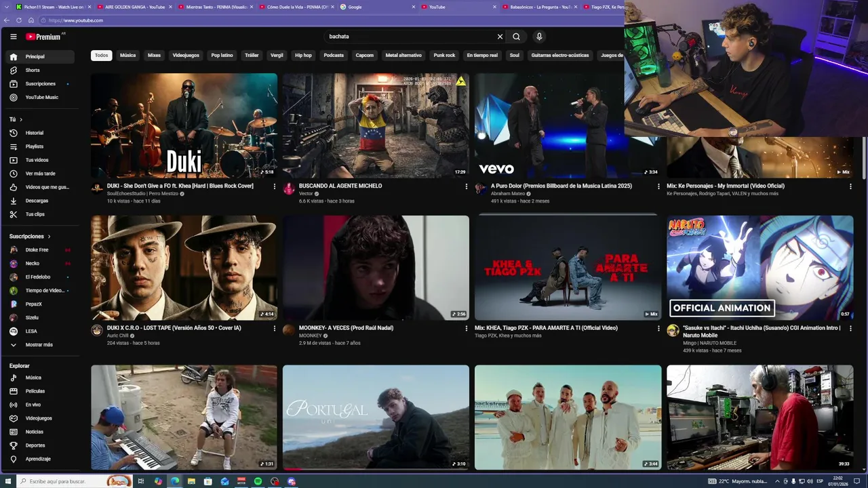This screenshot has width=868, height=488.
Task: Open File Explorer from the taskbar
Action: tap(191, 481)
